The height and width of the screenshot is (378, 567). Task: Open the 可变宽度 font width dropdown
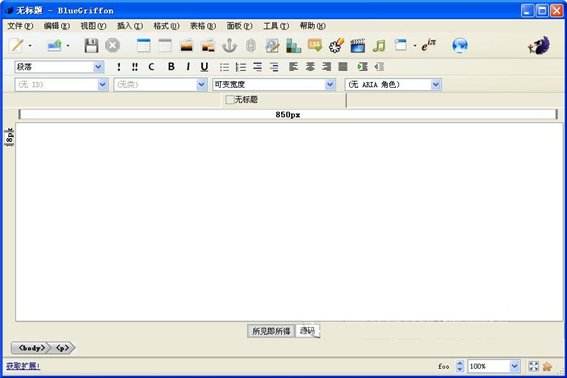point(273,85)
